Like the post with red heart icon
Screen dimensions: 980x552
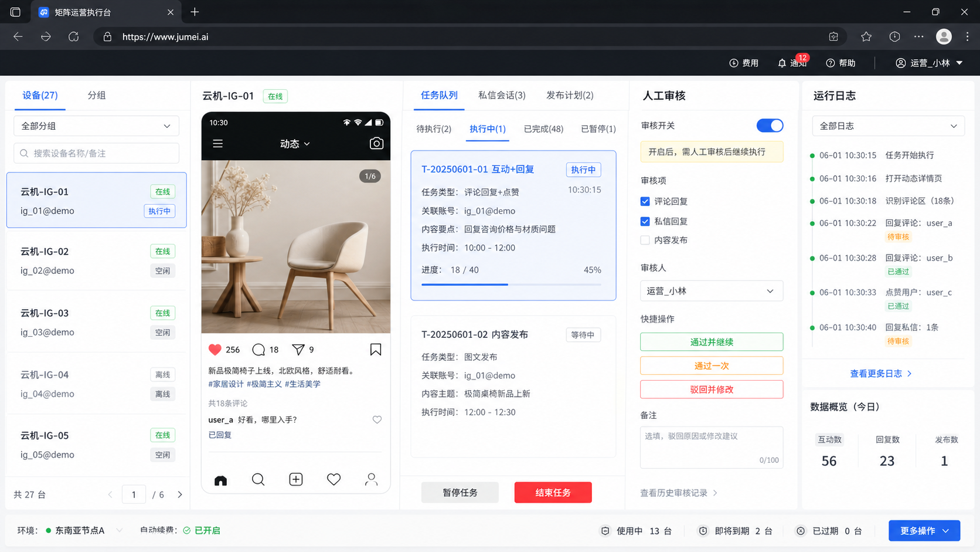click(215, 350)
